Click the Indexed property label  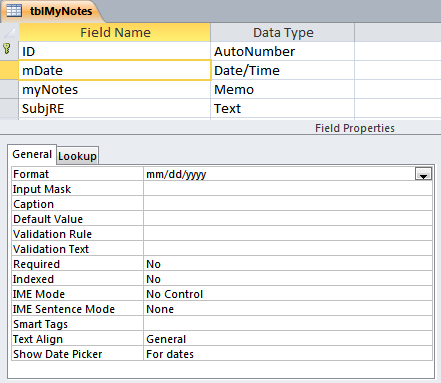pos(33,279)
